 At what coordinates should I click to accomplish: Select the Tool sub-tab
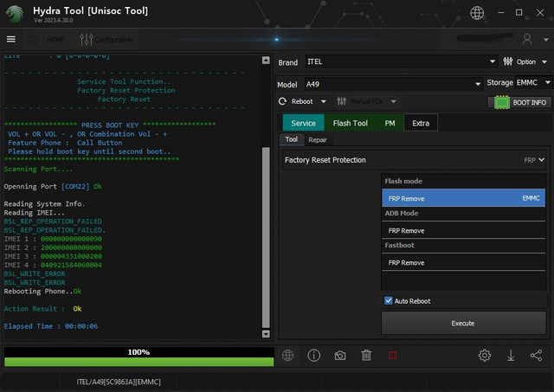[x=292, y=139]
